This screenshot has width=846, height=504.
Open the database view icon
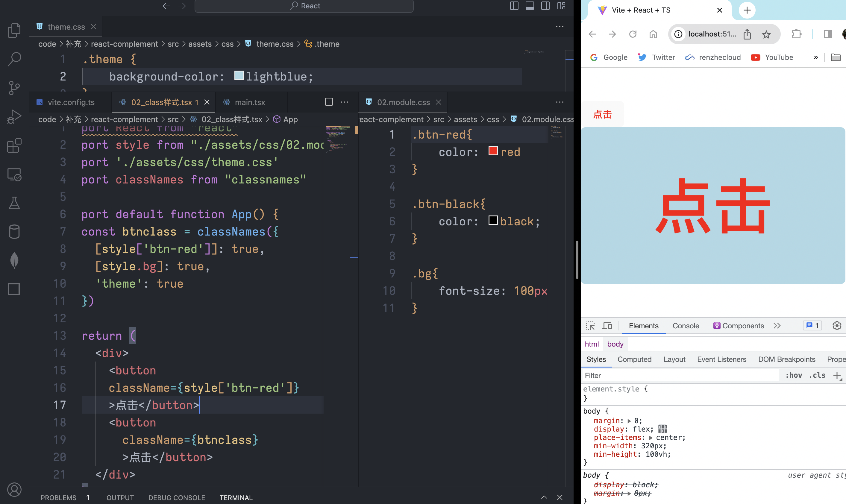pyautogui.click(x=14, y=232)
